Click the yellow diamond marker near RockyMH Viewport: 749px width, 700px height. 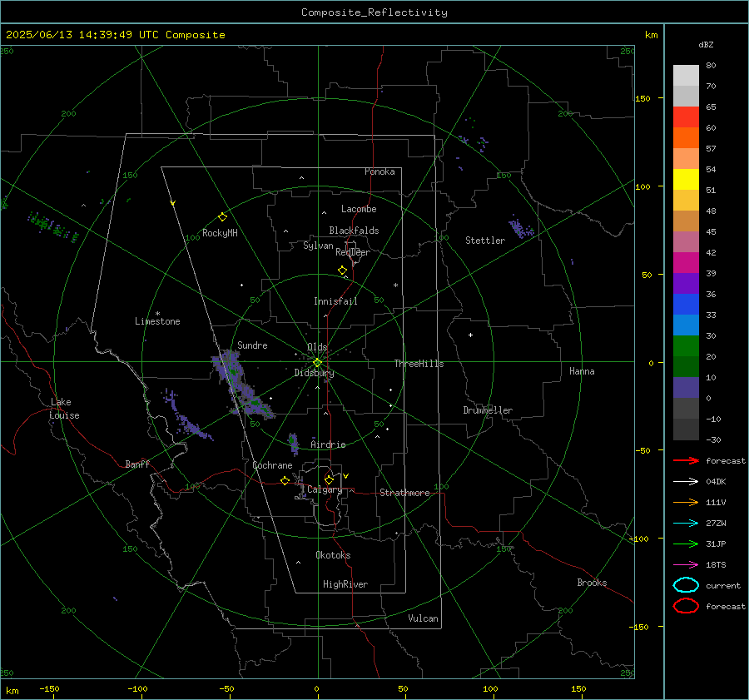coord(222,217)
